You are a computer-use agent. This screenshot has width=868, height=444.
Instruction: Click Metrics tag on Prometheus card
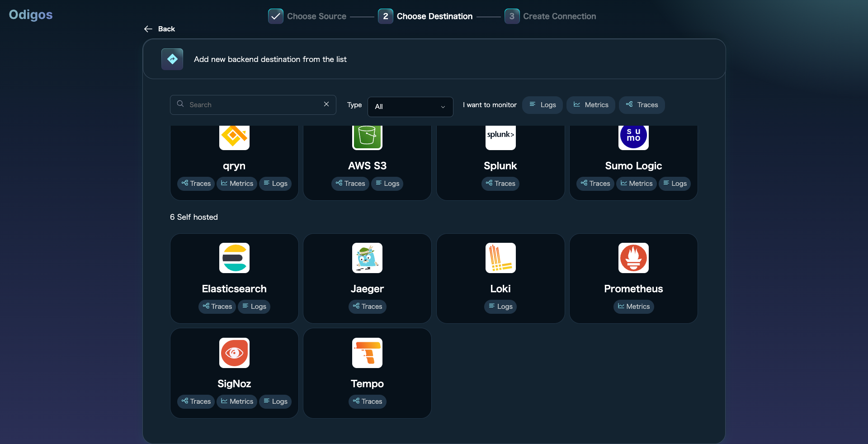[x=633, y=307]
